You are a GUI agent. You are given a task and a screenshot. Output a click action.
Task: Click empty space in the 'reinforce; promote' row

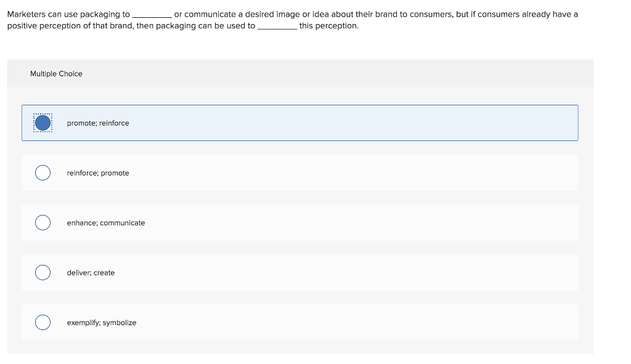coord(370,172)
